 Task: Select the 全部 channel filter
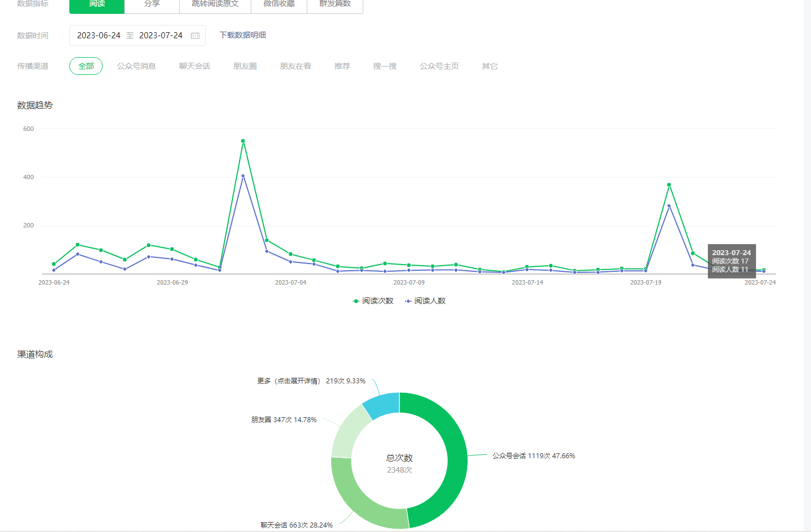click(86, 66)
